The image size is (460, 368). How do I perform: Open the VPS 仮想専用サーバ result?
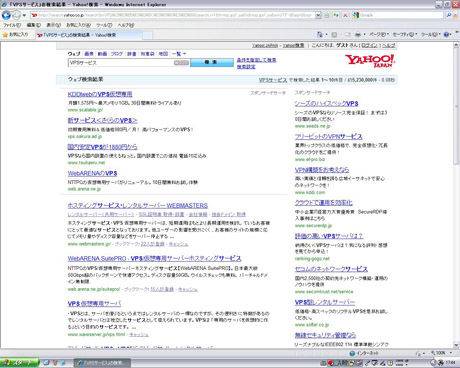click(x=94, y=304)
